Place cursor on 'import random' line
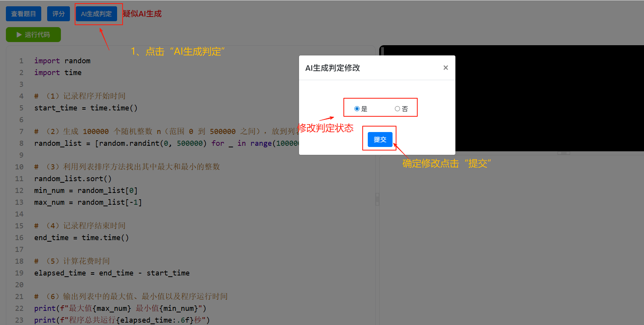This screenshot has width=644, height=325. (x=62, y=61)
